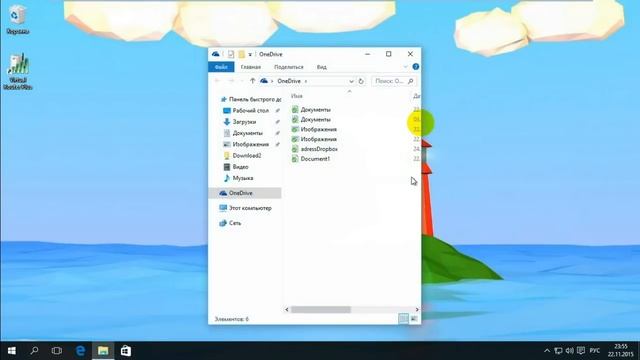Select Панель быстрого доступа in navigation pane
Screen dimensions: 640x360
[x=250, y=99]
